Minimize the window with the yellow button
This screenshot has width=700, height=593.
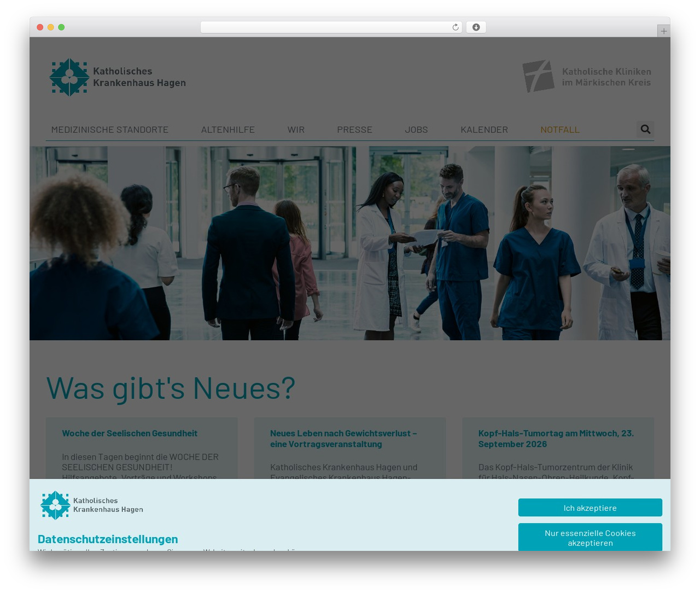coord(50,27)
